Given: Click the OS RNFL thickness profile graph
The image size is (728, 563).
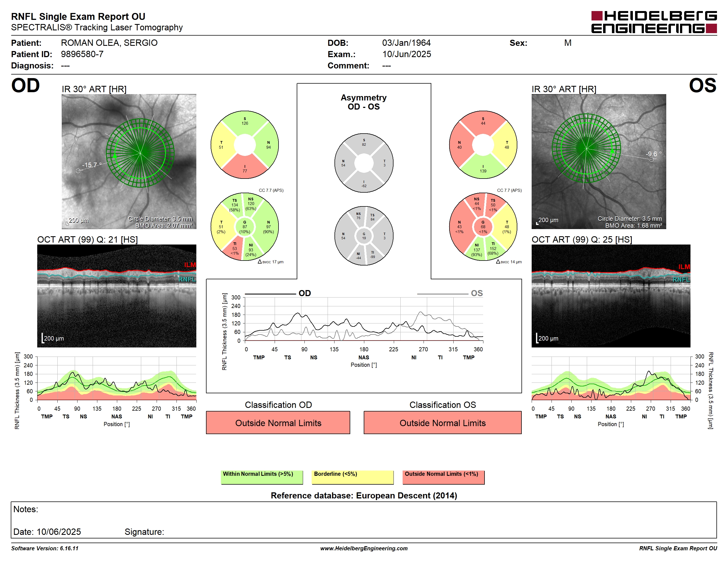Looking at the screenshot, I should 611,378.
